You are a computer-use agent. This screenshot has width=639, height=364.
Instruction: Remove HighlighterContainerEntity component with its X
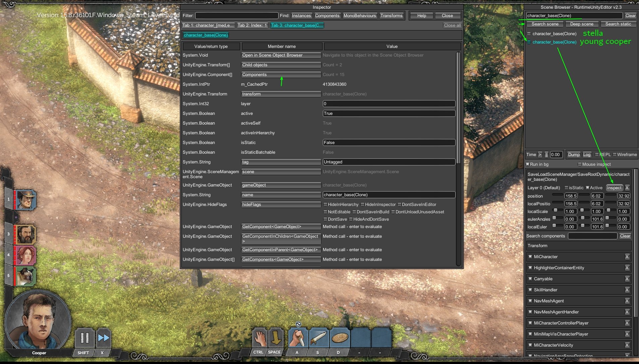(627, 268)
